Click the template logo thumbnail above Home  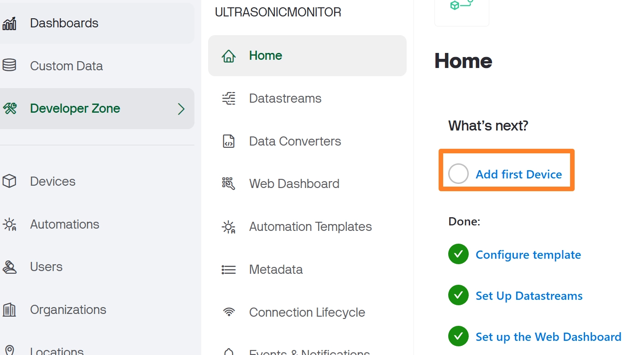(x=461, y=9)
